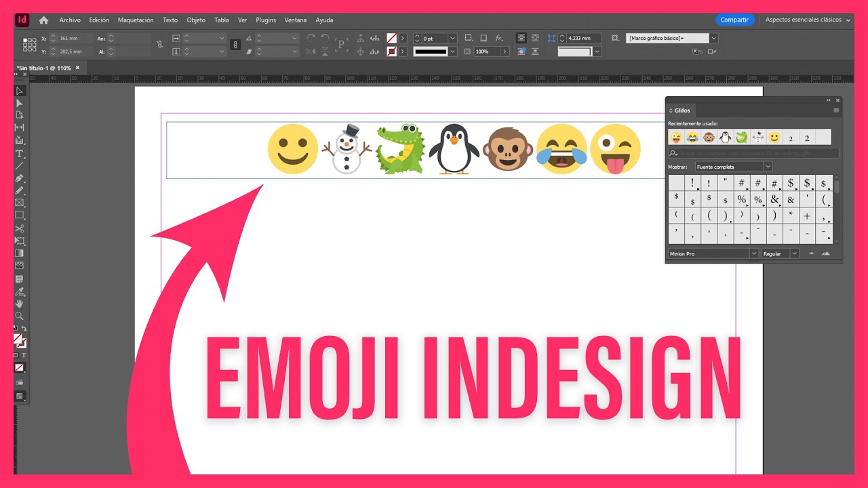868x488 pixels.
Task: Select the Gap tool
Action: [x=20, y=127]
